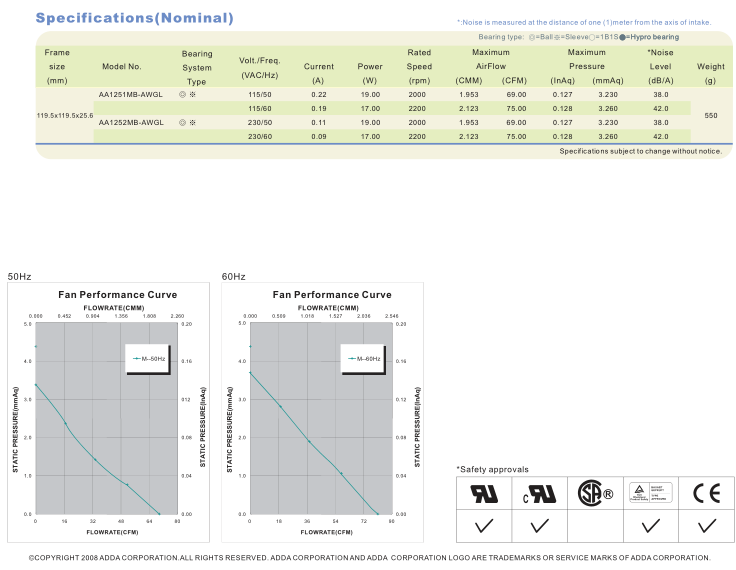Click the Model No. column header
The width and height of the screenshot is (736, 570).
tap(122, 67)
